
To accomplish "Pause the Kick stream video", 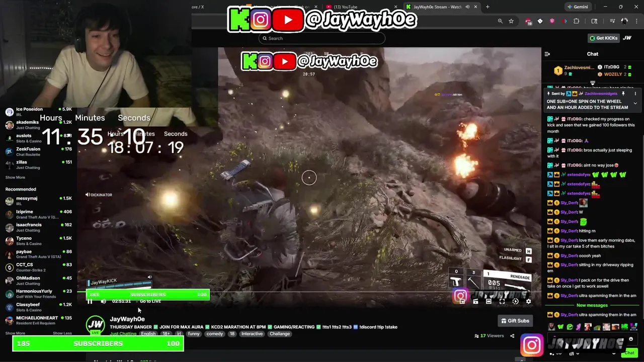I will (90, 301).
